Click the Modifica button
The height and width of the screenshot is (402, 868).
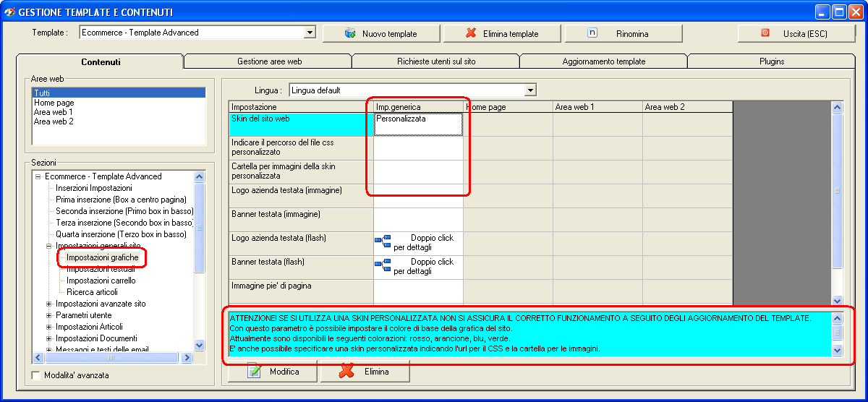point(273,372)
